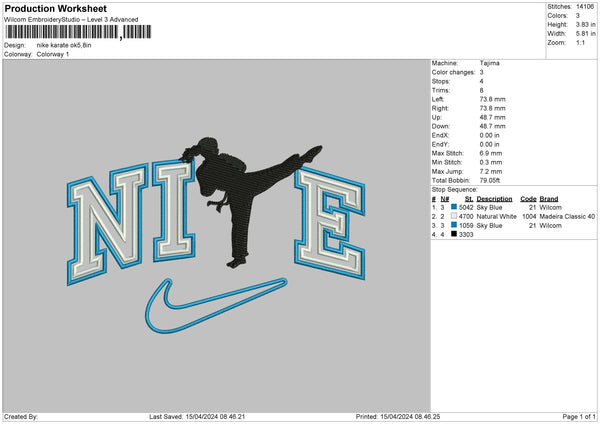Click the embroidered letter E
The height and width of the screenshot is (424, 600).
coord(330,223)
